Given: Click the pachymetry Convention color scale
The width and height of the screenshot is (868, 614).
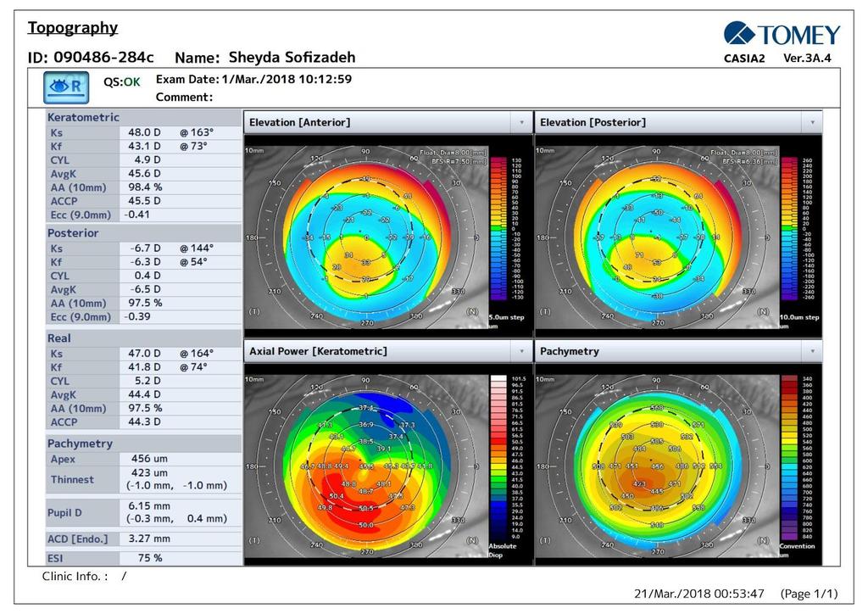Looking at the screenshot, I should (789, 457).
